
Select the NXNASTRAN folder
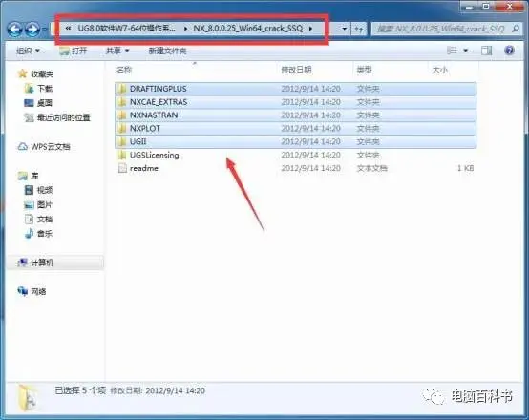[x=296, y=115]
